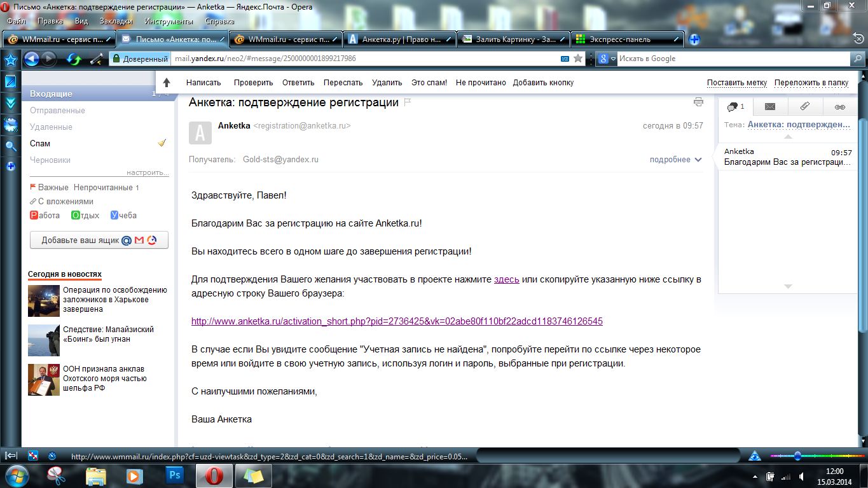
Task: Open the Opera notes panel icon in sidebar
Action: click(x=11, y=81)
